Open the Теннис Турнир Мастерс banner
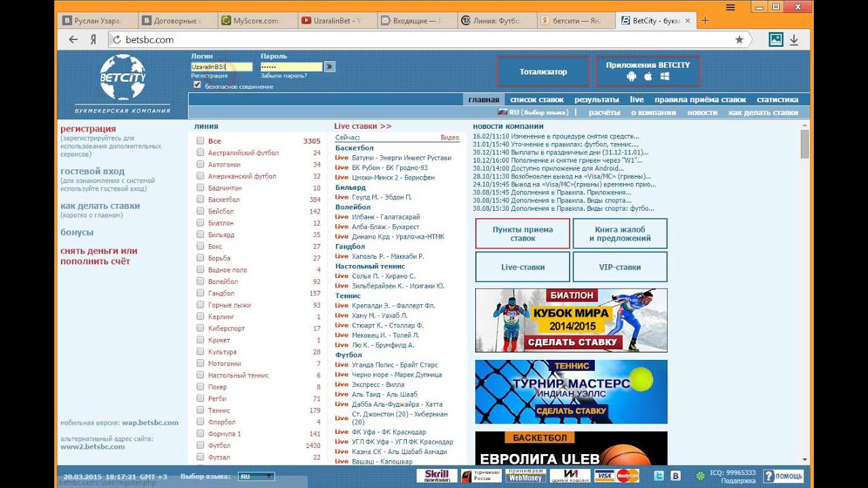Viewport: 868px width, 488px height. point(571,392)
